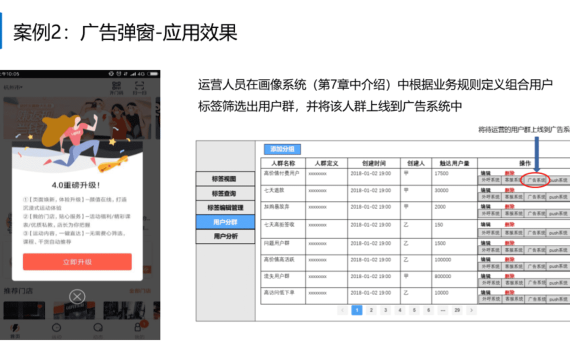Select the 高价值付费用户 cell
570x360 pixels.
283,177
